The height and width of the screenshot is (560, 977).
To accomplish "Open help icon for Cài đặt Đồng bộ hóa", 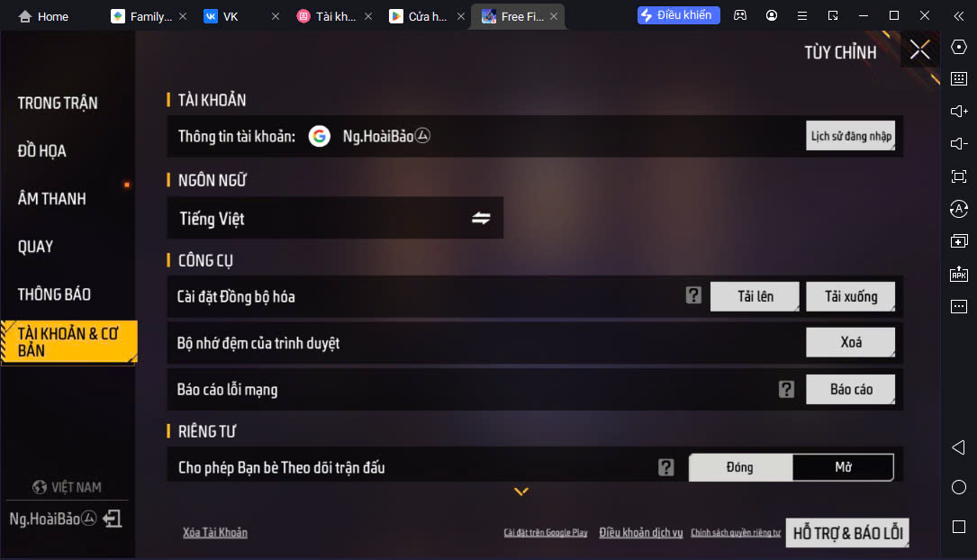I will pyautogui.click(x=693, y=295).
